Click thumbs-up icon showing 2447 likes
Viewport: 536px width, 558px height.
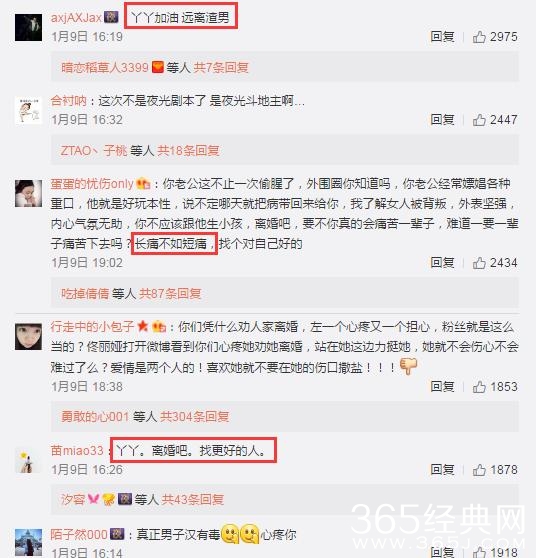pyautogui.click(x=479, y=120)
